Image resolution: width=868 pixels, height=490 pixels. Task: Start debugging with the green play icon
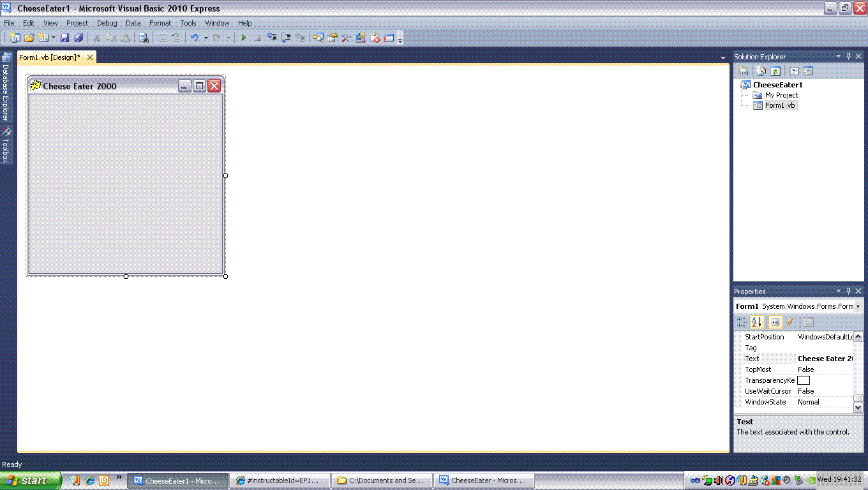[243, 38]
